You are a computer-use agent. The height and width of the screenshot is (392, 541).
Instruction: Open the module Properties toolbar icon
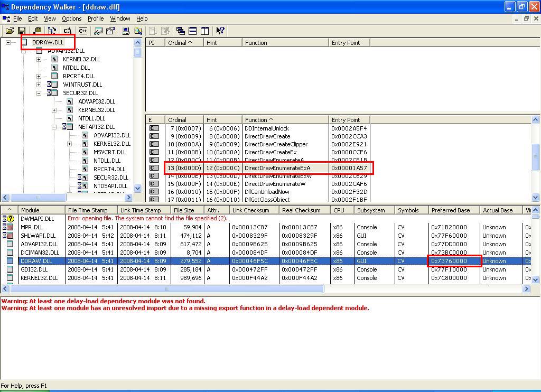[110, 31]
